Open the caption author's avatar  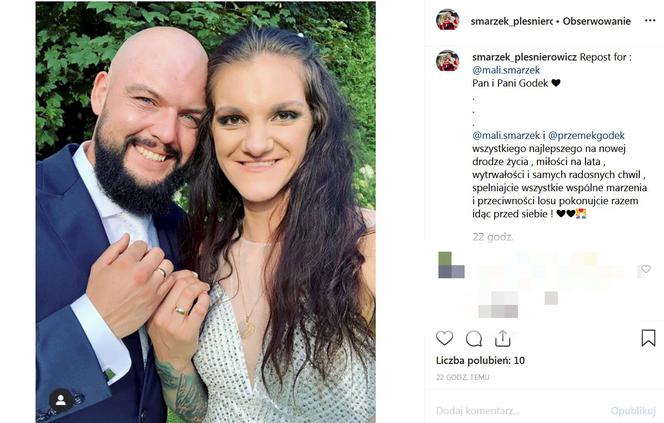pos(448,60)
